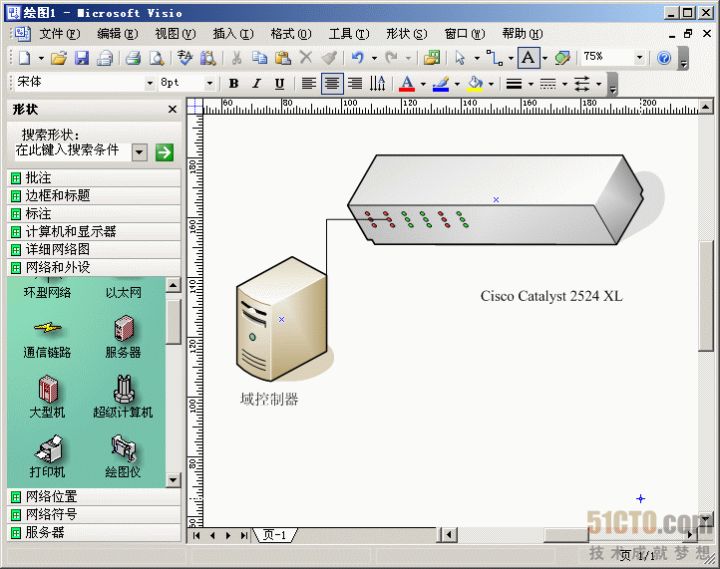Click the Font Color A swatch

[407, 84]
